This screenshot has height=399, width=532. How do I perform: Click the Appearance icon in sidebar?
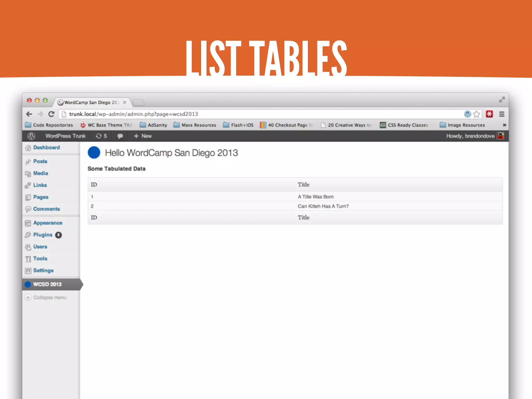[x=28, y=223]
